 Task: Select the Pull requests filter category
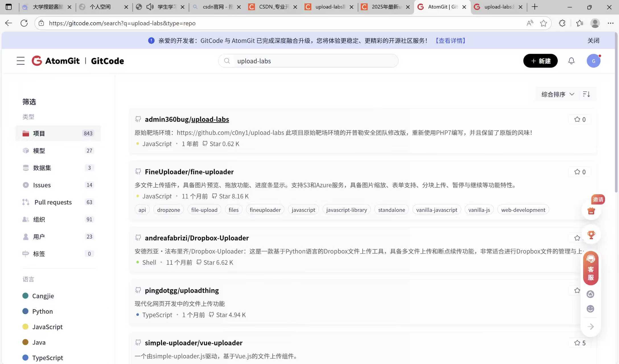[53, 202]
